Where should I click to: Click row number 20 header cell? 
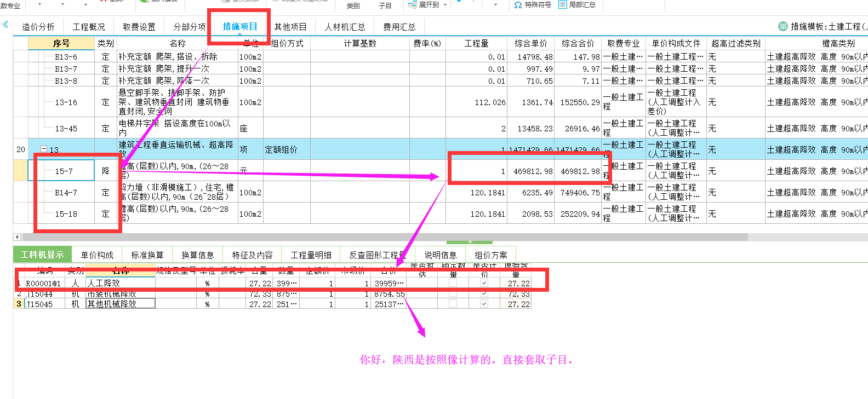pyautogui.click(x=21, y=149)
